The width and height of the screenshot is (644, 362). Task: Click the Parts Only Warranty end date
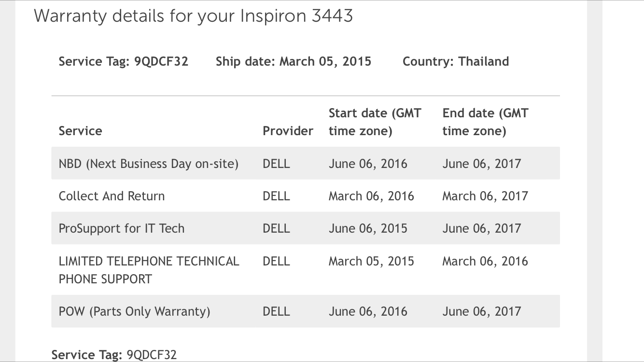click(x=481, y=311)
